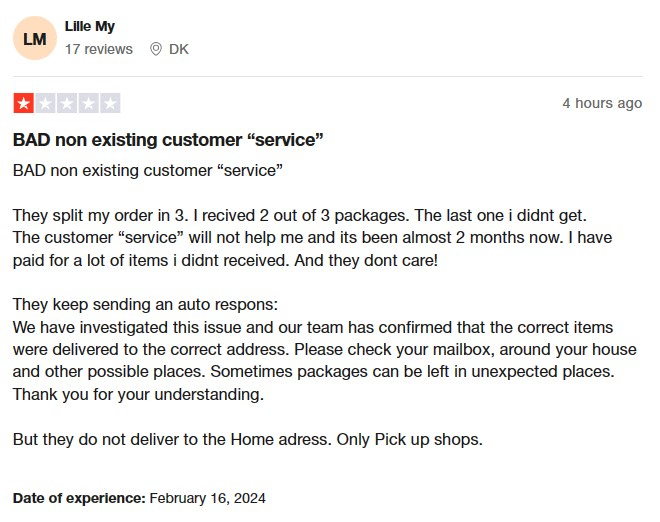Open the Lille My reviewer profile
Screen dimensions: 660x522
tap(90, 27)
